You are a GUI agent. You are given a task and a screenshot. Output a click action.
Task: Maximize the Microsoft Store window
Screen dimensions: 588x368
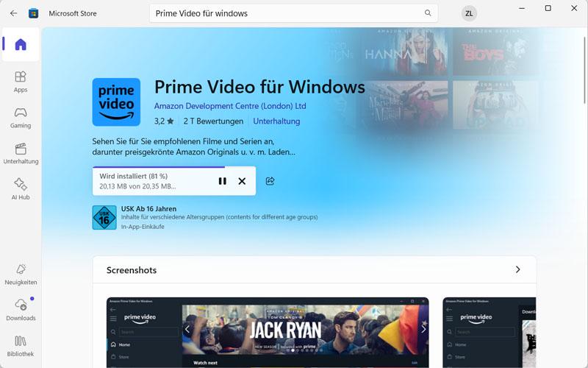click(x=548, y=8)
